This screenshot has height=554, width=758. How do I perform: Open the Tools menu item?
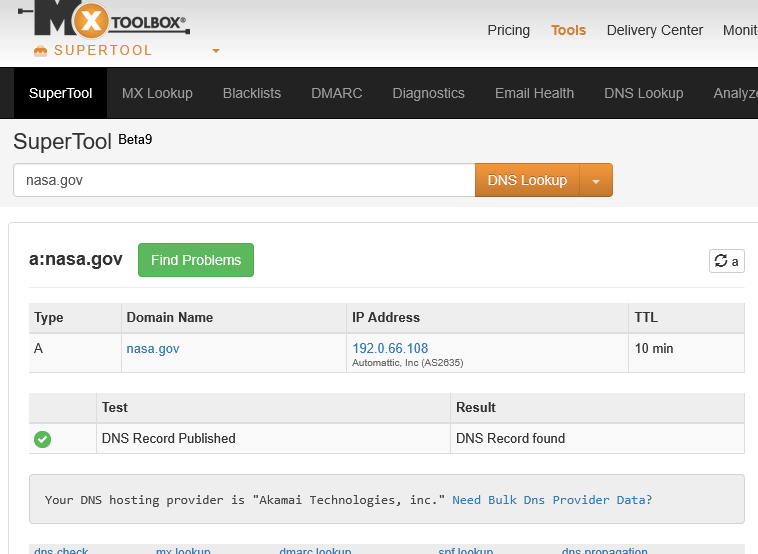[568, 30]
